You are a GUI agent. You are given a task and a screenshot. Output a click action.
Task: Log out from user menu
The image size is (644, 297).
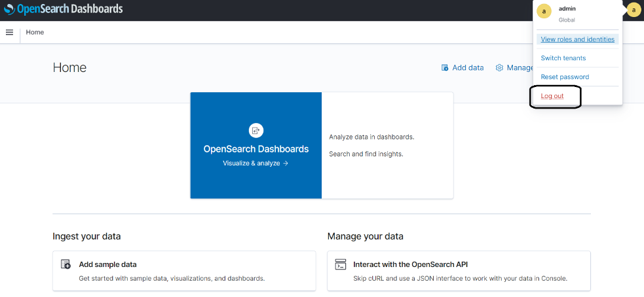tap(552, 96)
